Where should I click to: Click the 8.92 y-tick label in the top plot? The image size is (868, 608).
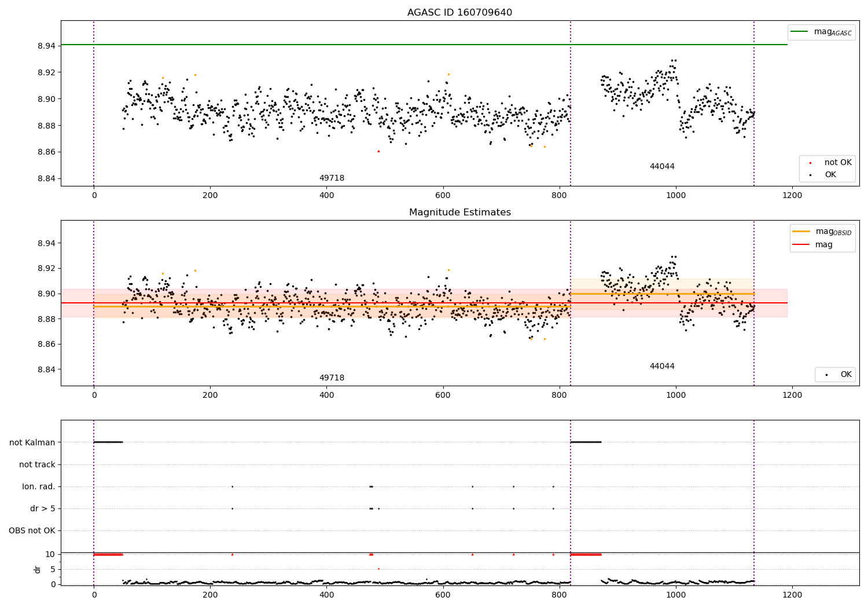click(46, 72)
